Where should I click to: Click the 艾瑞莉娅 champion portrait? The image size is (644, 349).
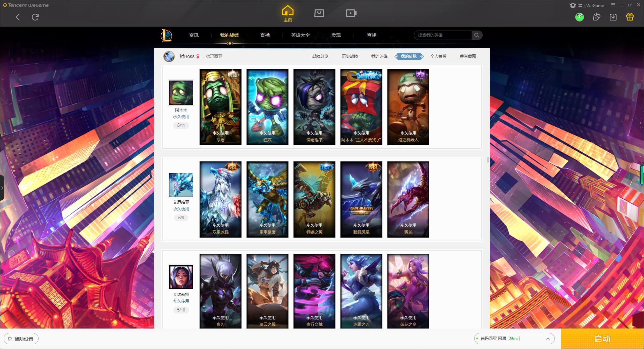tap(181, 277)
